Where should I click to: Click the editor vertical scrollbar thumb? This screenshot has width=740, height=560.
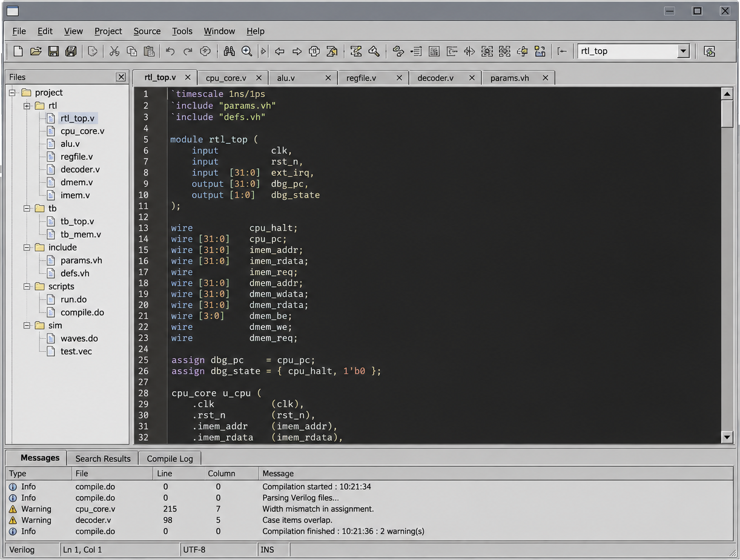(x=727, y=114)
